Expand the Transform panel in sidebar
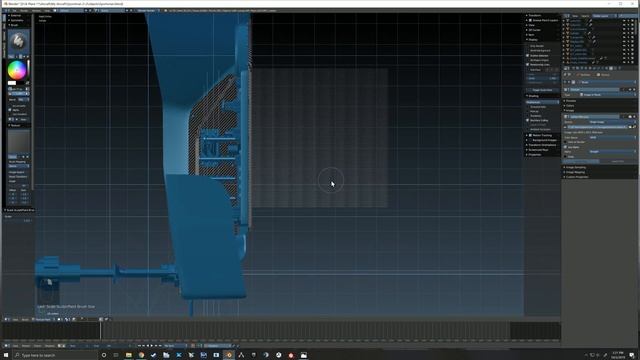This screenshot has width=640, height=360. (535, 16)
